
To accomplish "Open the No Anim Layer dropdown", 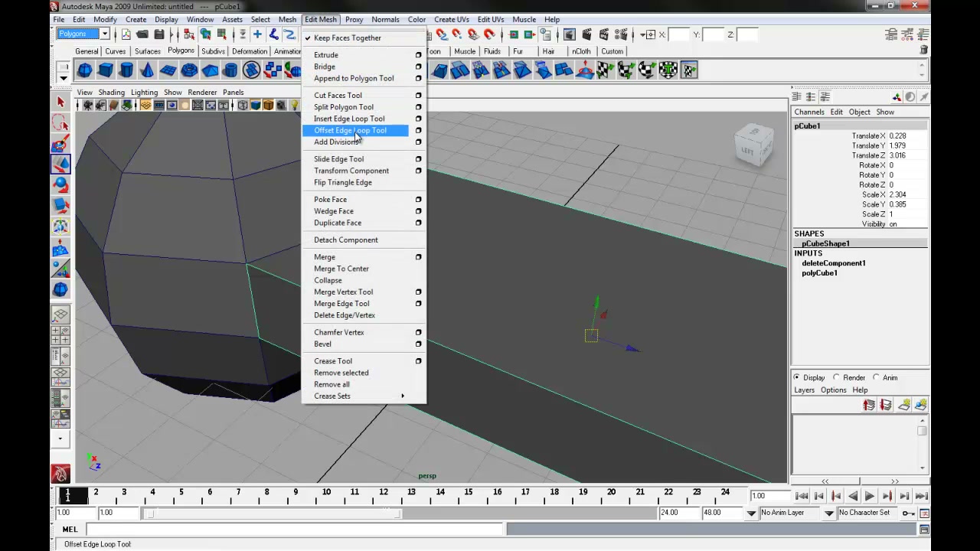I will pos(752,513).
